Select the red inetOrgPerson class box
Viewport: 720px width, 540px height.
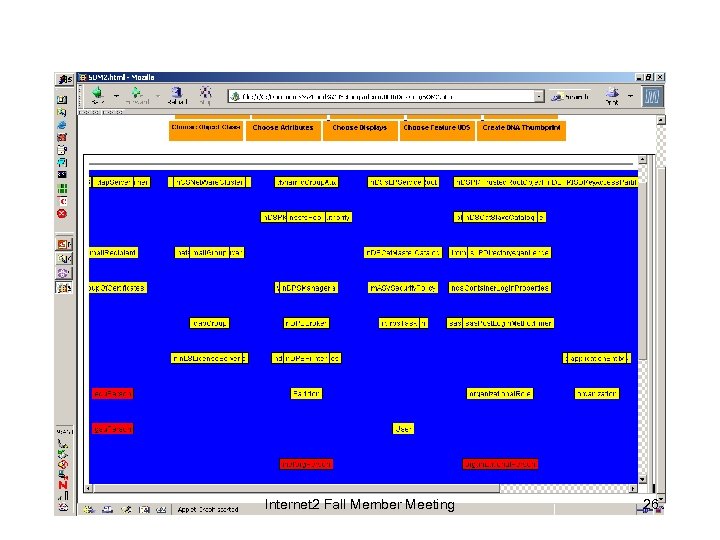306,464
